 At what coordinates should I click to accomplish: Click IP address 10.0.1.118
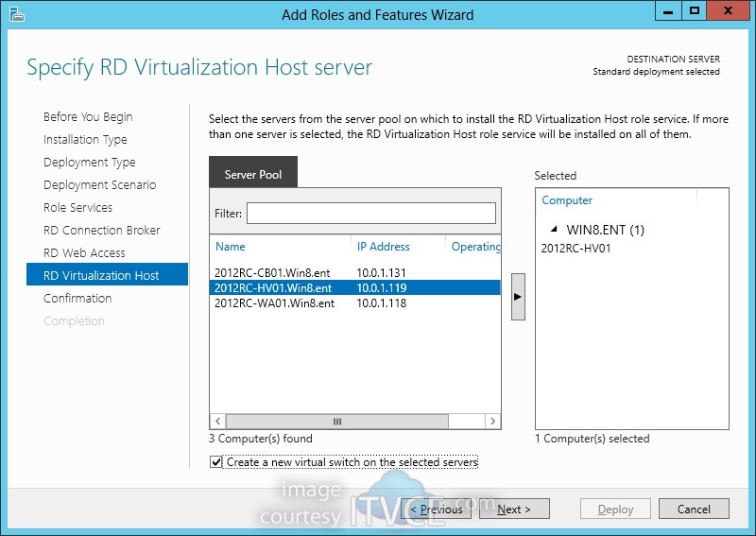[382, 303]
